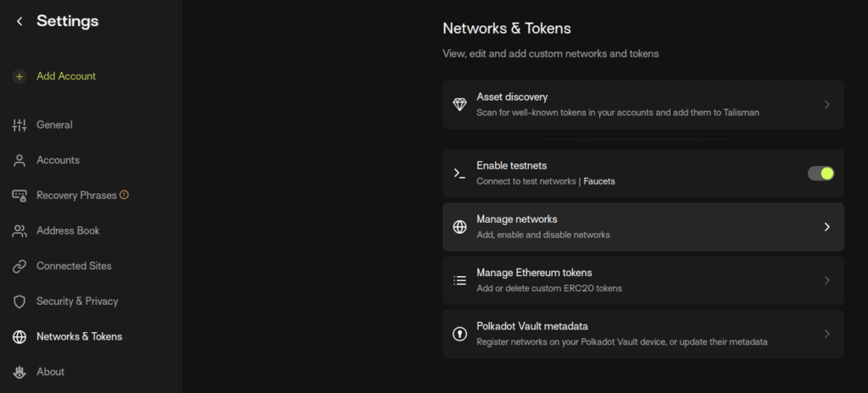Image resolution: width=868 pixels, height=393 pixels.
Task: Click the Manage Ethereum tokens list icon
Action: pyautogui.click(x=459, y=280)
